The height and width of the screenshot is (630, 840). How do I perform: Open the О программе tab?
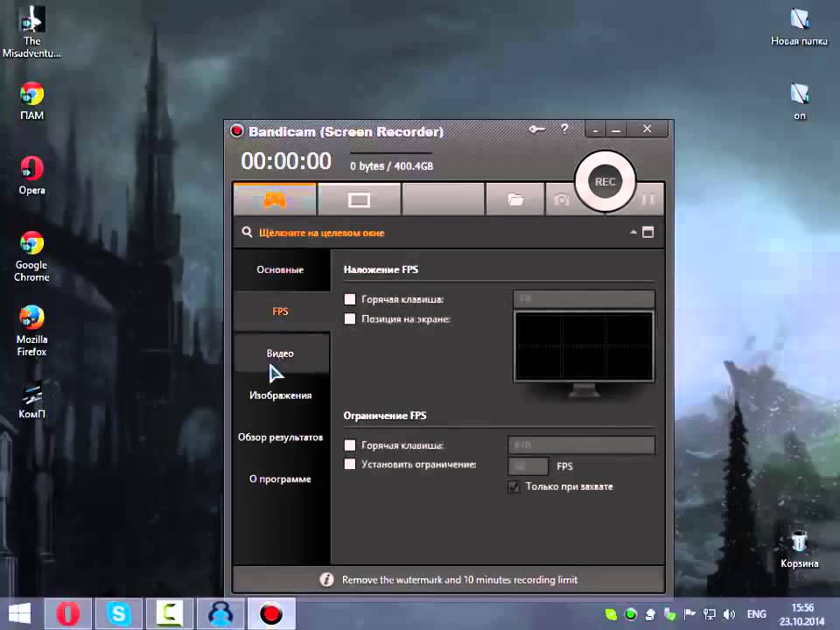pos(280,479)
